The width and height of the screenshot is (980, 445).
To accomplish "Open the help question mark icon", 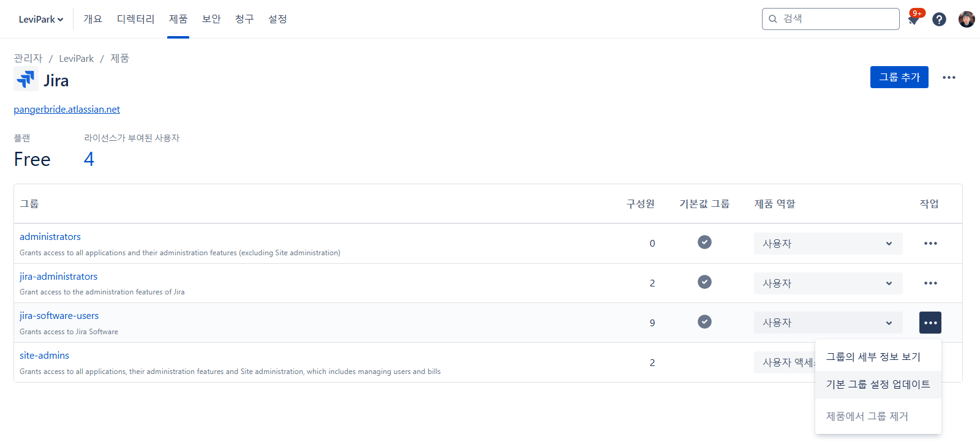I will [x=939, y=20].
